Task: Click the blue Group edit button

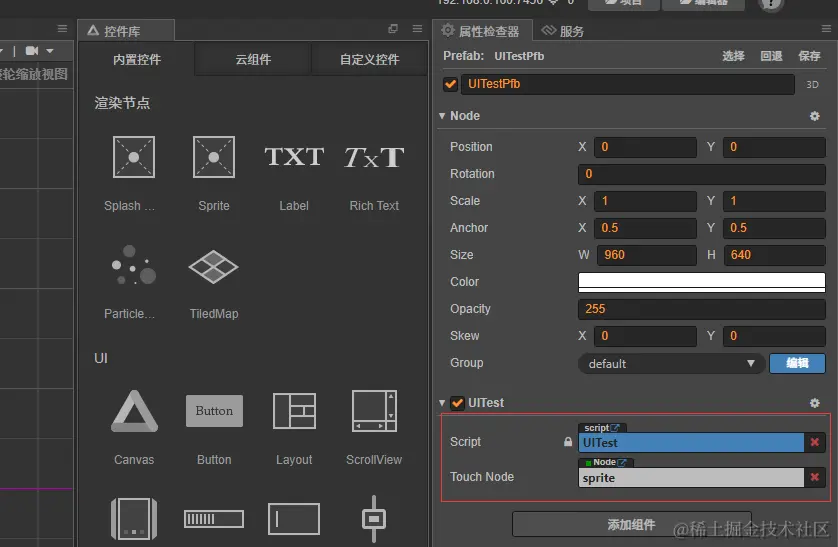Action: pos(797,363)
